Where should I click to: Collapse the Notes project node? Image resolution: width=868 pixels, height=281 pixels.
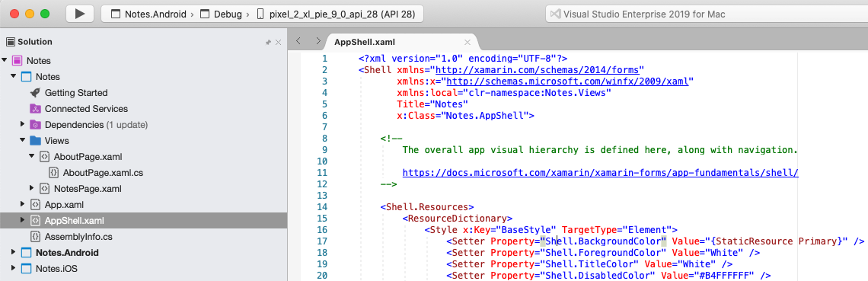13,76
